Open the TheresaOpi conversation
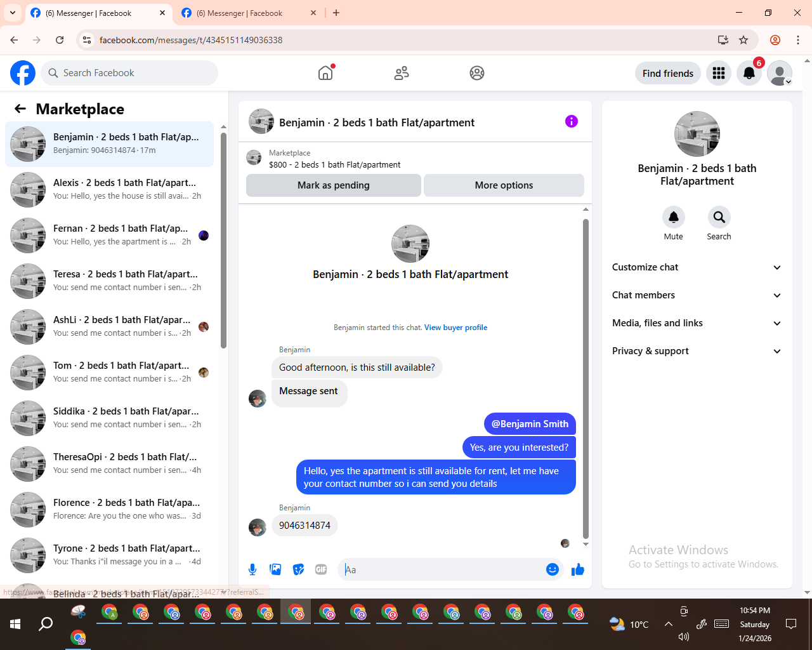 tap(109, 463)
